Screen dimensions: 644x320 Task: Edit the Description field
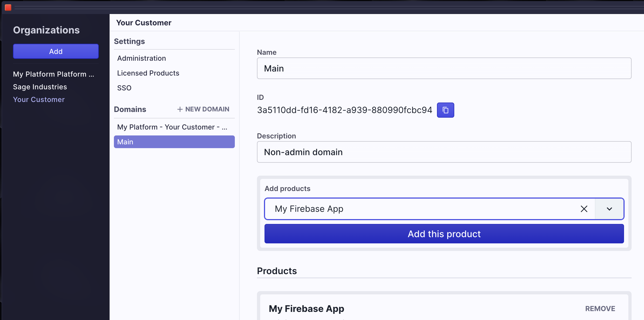(444, 152)
